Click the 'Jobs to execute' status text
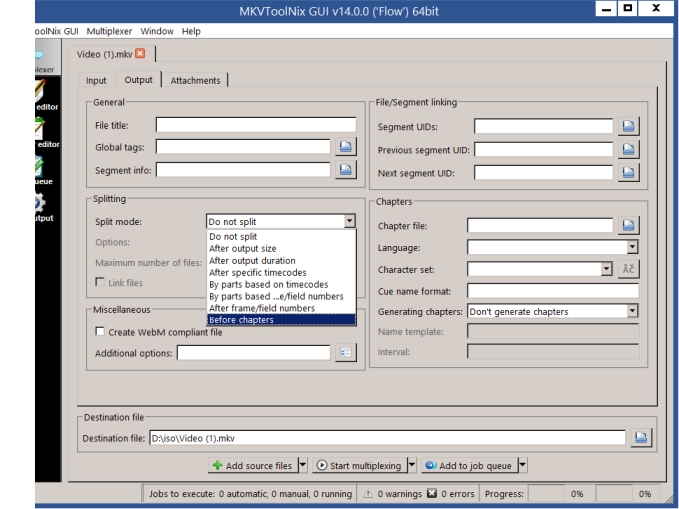This screenshot has height=509, width=679. point(250,493)
